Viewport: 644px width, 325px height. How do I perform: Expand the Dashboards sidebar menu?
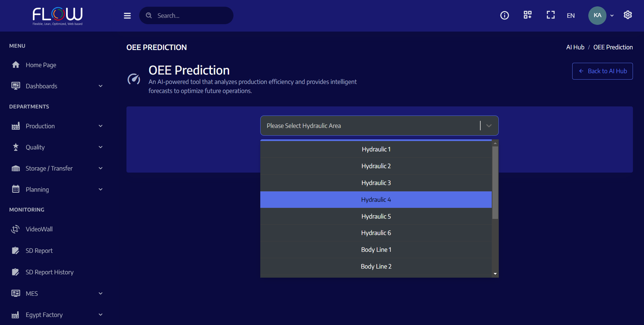57,86
